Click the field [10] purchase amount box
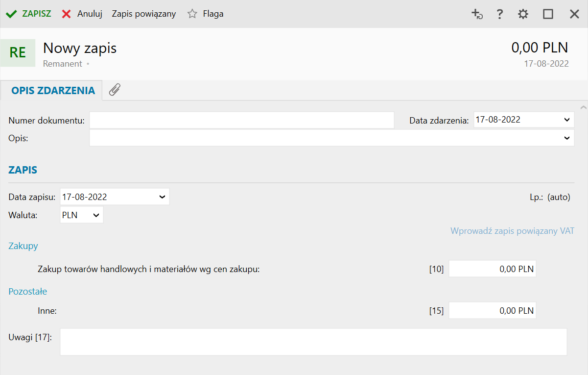This screenshot has height=375, width=588. click(492, 269)
